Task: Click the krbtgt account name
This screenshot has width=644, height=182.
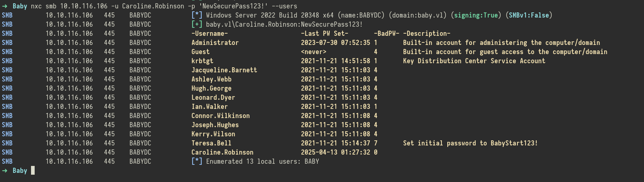Action: (x=202, y=61)
